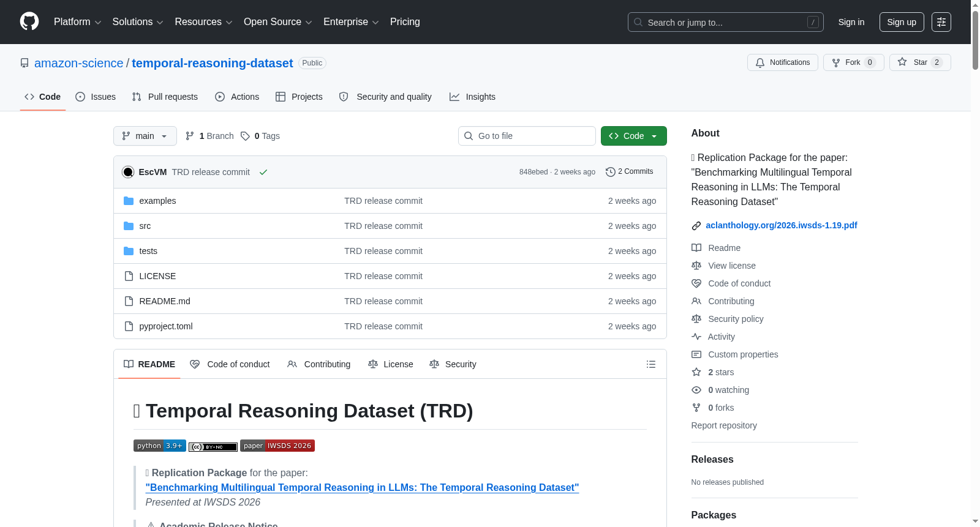Switch to the Issues tab
Image resolution: width=980 pixels, height=527 pixels.
[x=96, y=97]
